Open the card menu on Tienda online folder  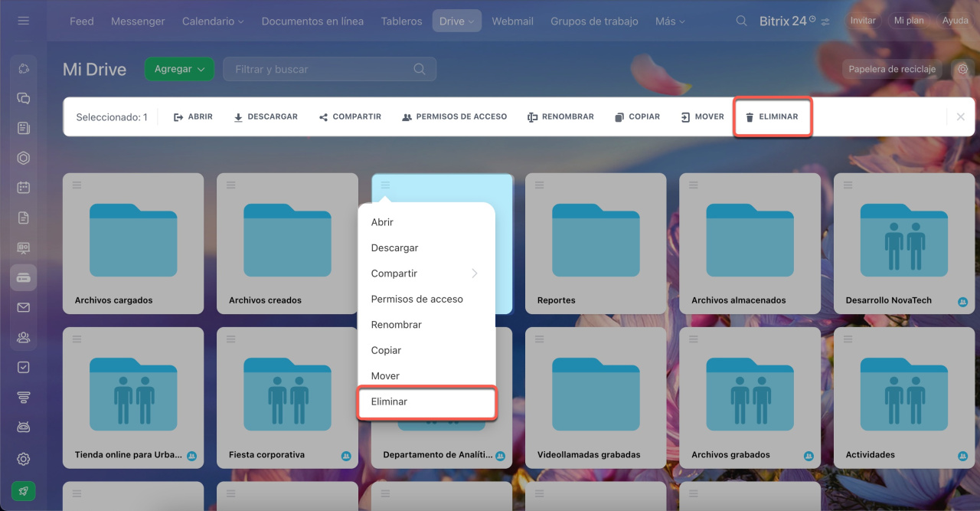pyautogui.click(x=77, y=339)
